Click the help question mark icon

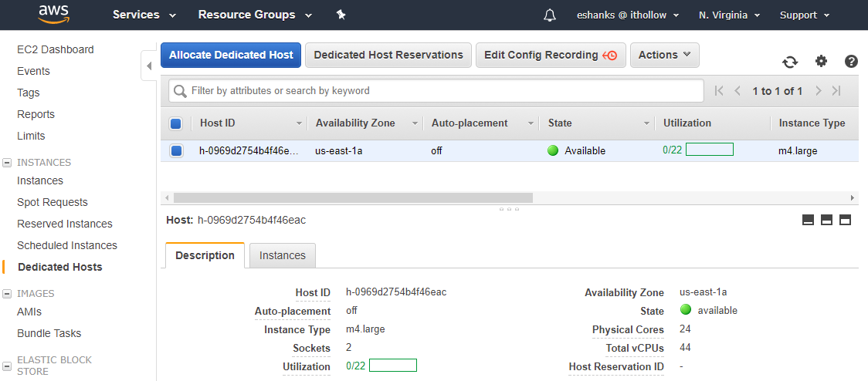coord(851,62)
